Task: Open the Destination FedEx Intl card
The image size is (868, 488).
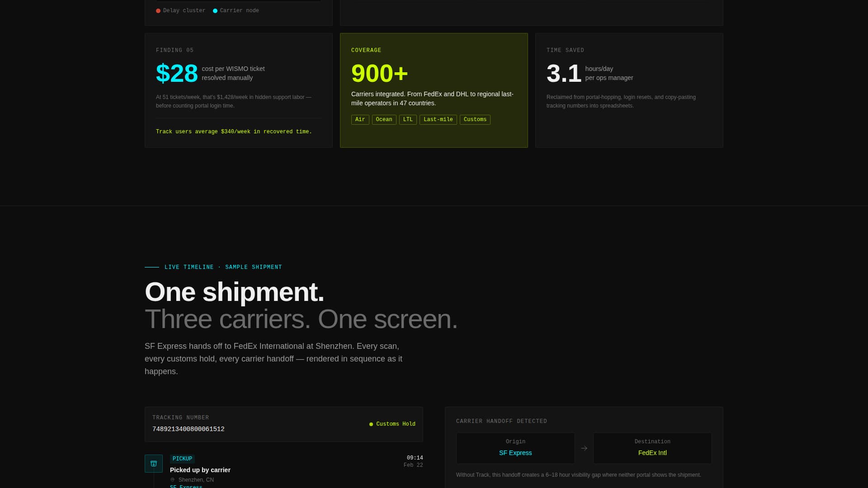Action: [652, 448]
